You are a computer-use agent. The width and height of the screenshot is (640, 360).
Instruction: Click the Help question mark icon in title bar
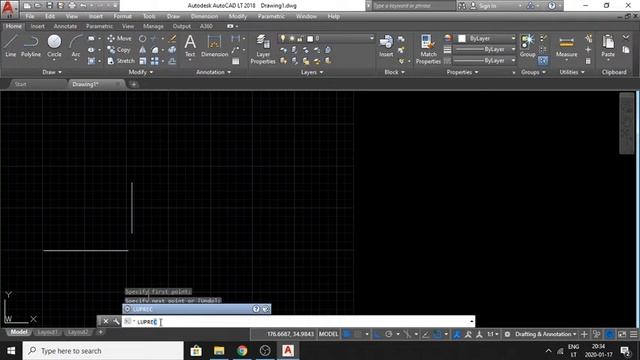(551, 6)
